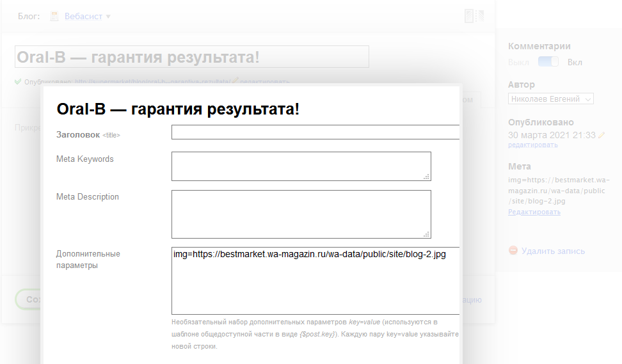Viewport: 622px width, 364px height.
Task: Select the Выкл comments label
Action: 518,63
